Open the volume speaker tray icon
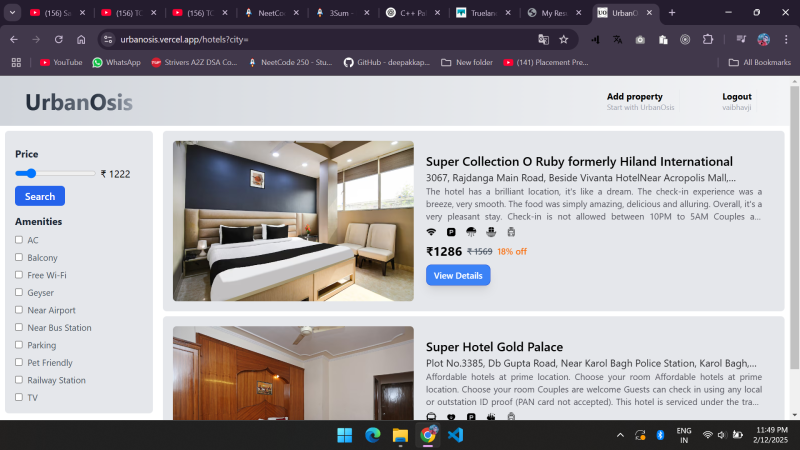 click(721, 435)
